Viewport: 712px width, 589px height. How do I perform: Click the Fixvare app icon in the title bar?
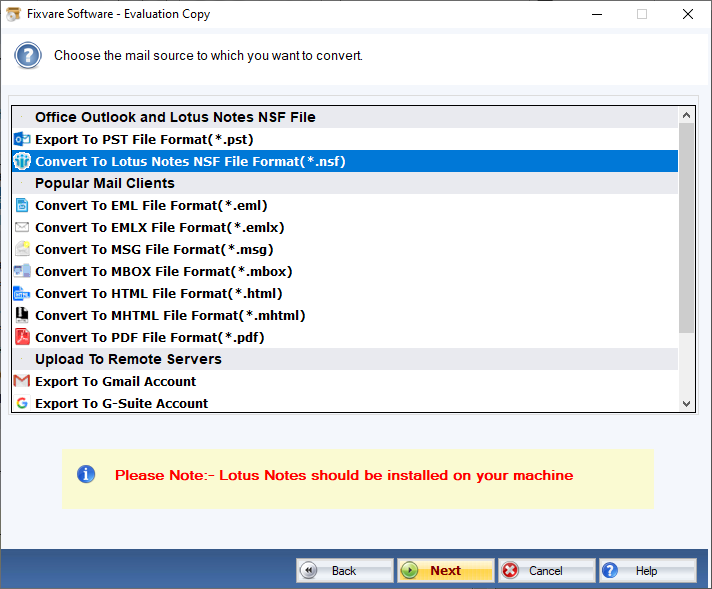click(13, 14)
